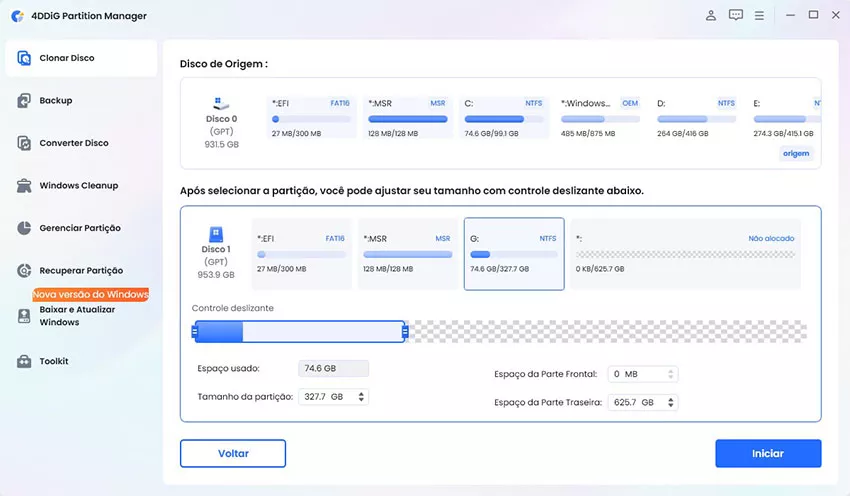Select target *:EFI partition on Disco 1
Screen dimensions: 850x496
[301, 254]
